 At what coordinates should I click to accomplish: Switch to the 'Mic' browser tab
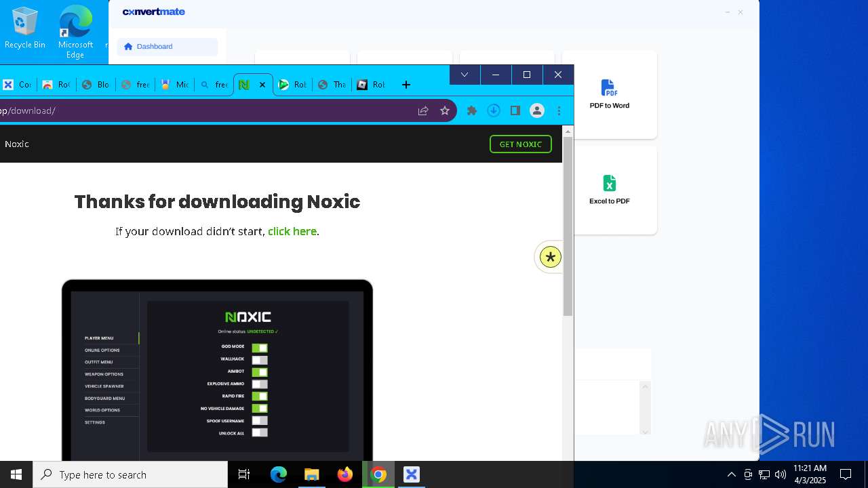coord(174,85)
